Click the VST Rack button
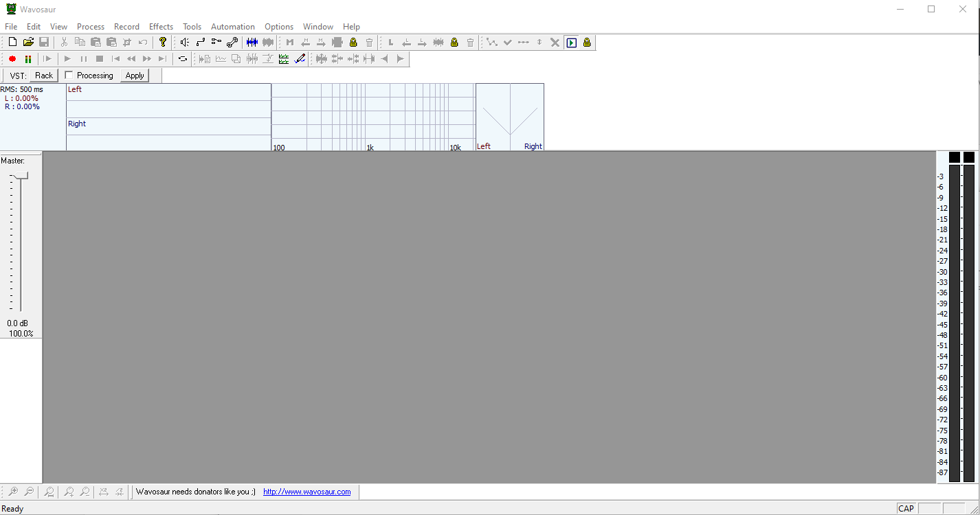 pyautogui.click(x=44, y=76)
